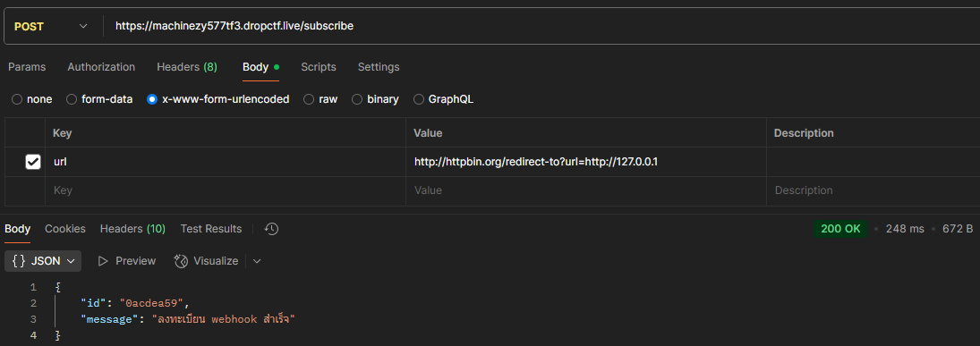Click the empty Value placeholder field
This screenshot has height=346, width=980.
pos(585,190)
